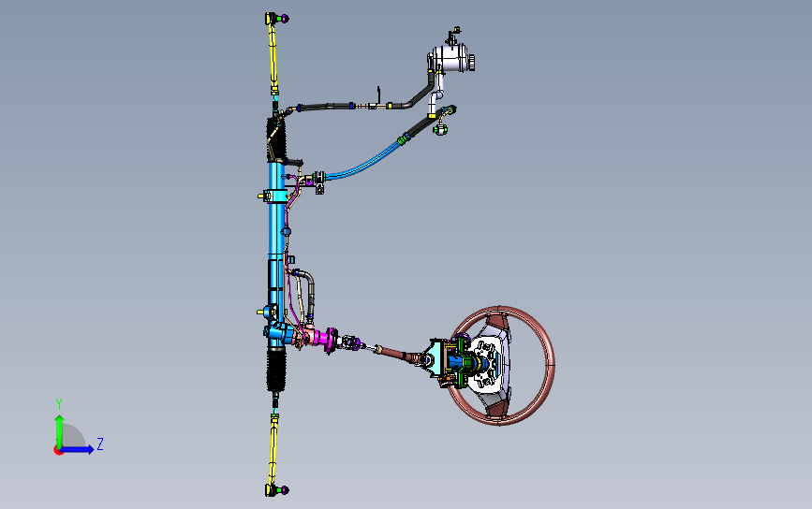This screenshot has width=812, height=509.
Task: Select the lower black rubber rack boot
Action: [x=276, y=370]
